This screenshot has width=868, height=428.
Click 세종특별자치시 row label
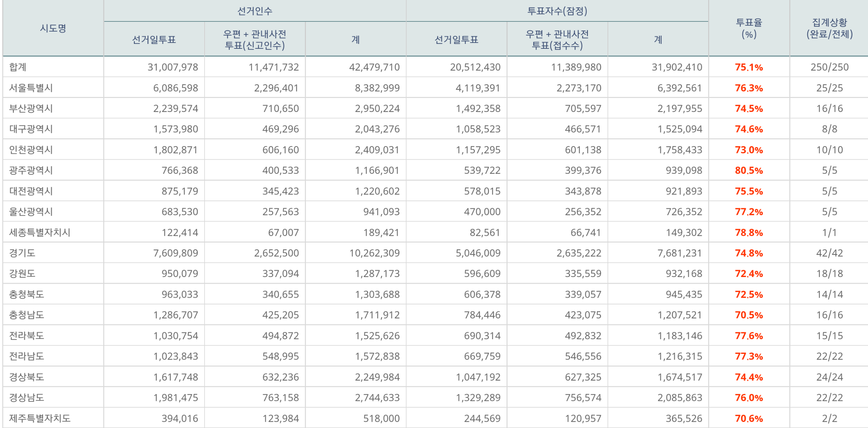[40, 232]
